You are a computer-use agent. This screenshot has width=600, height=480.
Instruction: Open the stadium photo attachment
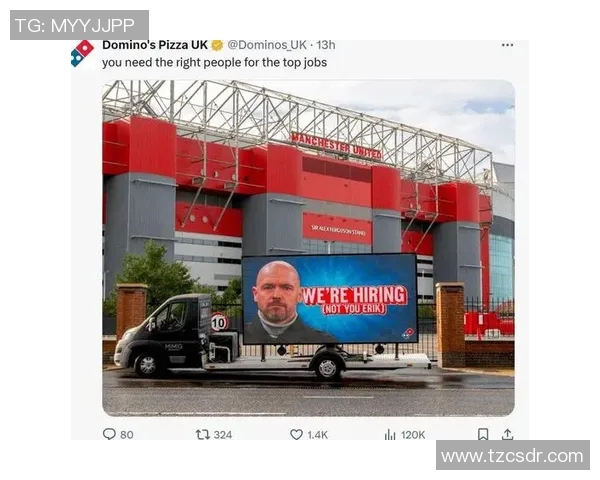[x=308, y=248]
